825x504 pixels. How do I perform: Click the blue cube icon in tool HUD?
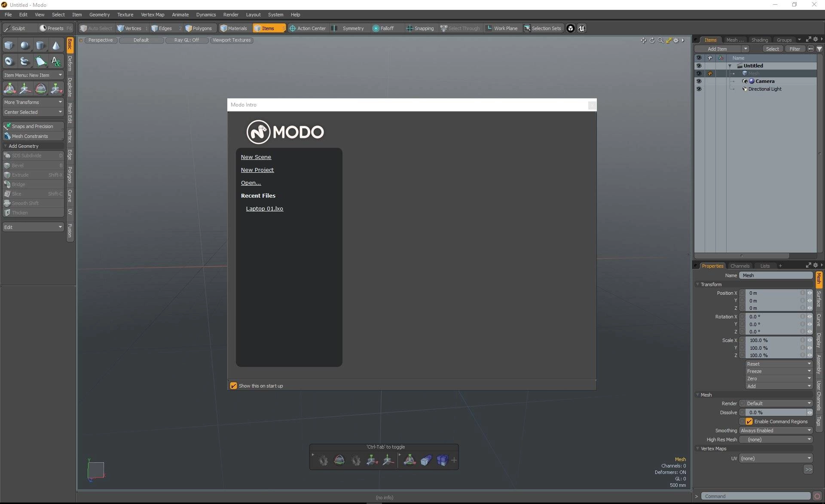click(442, 461)
